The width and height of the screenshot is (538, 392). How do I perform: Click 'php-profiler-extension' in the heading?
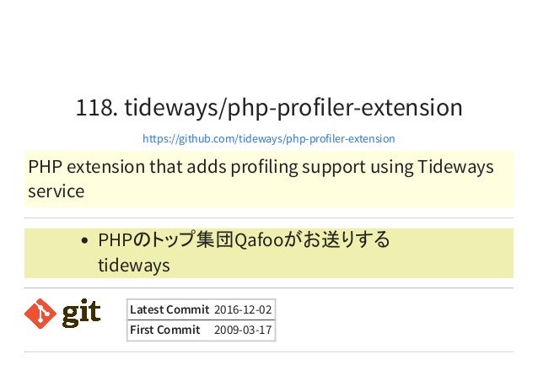tap(345, 108)
